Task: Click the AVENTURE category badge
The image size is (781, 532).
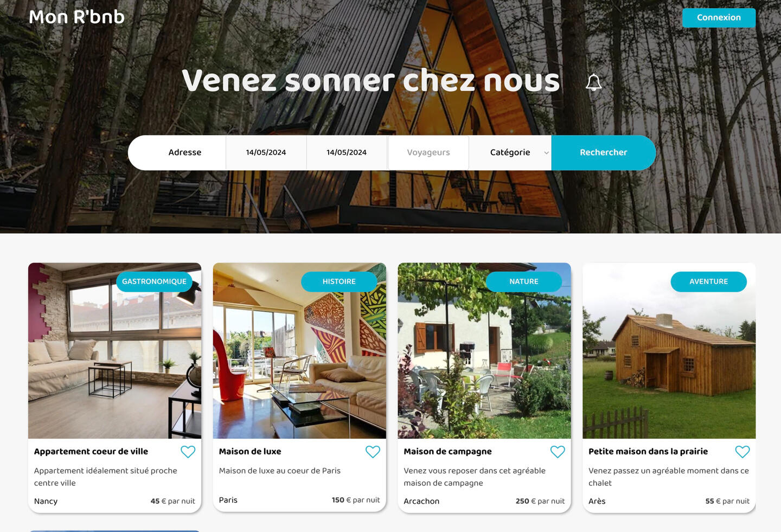Action: 709,281
